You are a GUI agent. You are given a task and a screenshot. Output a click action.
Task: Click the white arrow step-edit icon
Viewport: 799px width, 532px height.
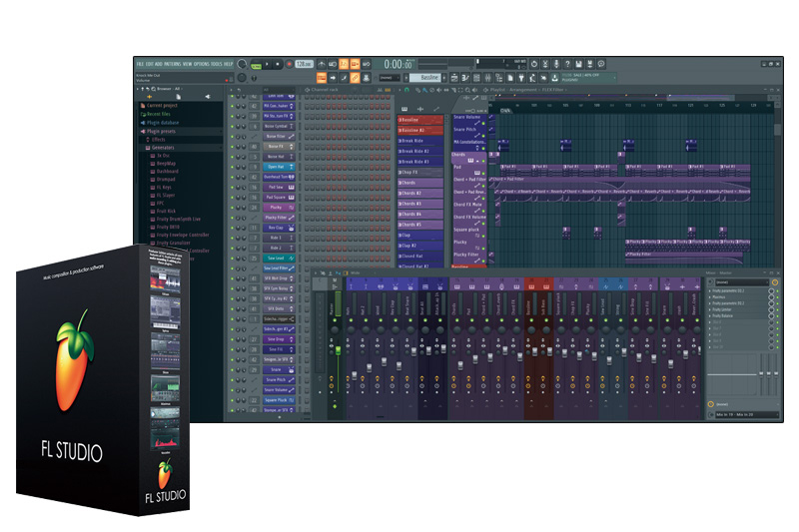(333, 78)
